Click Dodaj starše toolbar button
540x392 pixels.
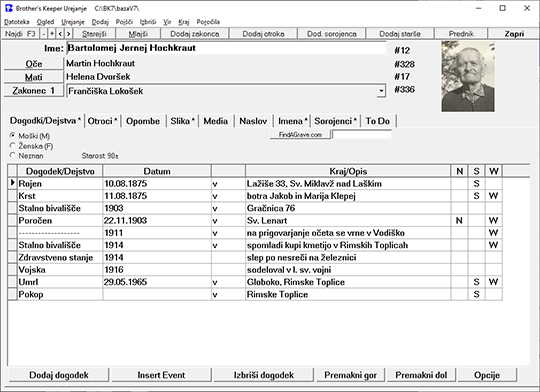pos(400,34)
